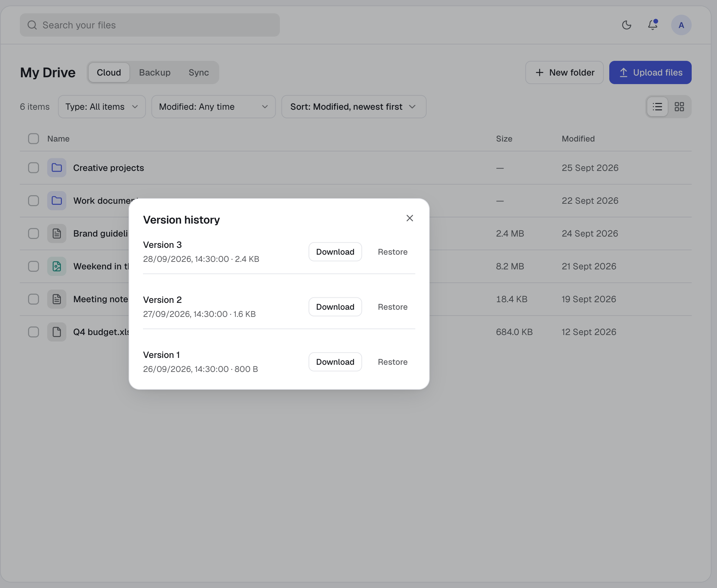717x588 pixels.
Task: Click the 6 items count
Action: point(35,107)
